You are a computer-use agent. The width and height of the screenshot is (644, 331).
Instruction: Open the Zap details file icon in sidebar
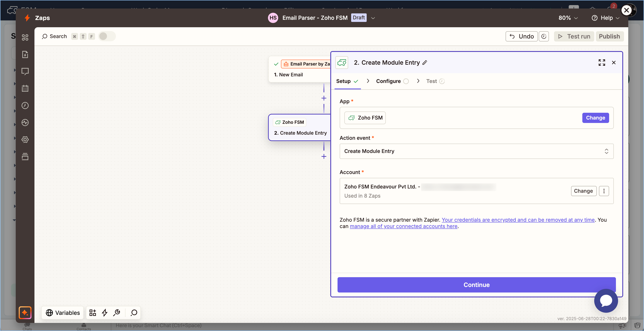(25, 54)
